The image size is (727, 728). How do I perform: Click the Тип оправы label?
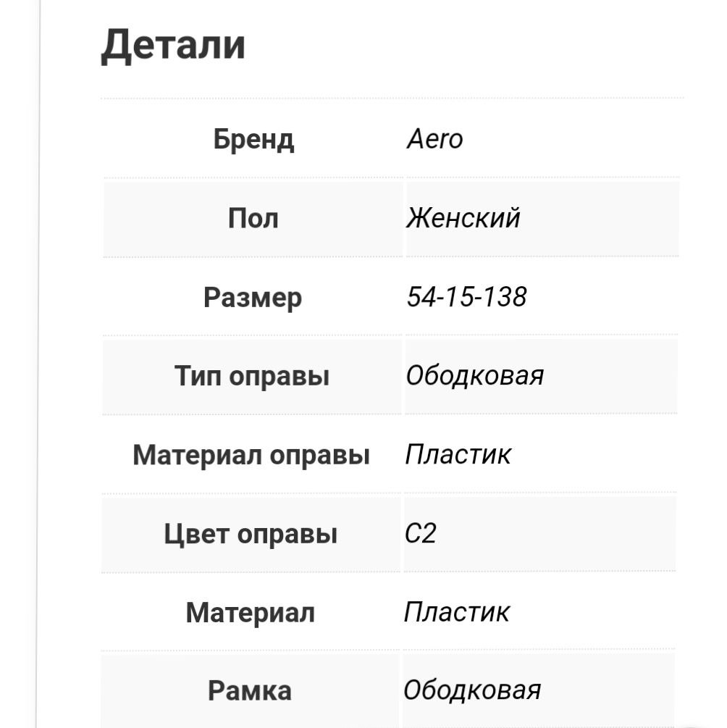[x=252, y=376]
